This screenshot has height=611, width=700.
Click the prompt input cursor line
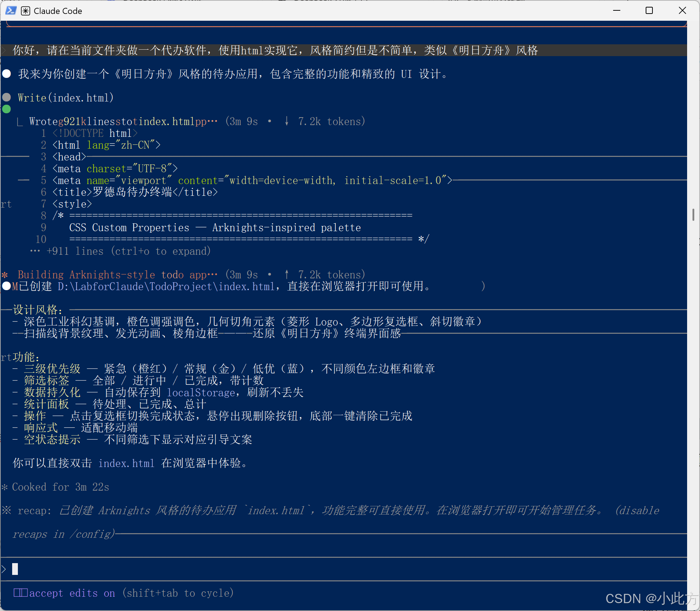tap(343, 569)
